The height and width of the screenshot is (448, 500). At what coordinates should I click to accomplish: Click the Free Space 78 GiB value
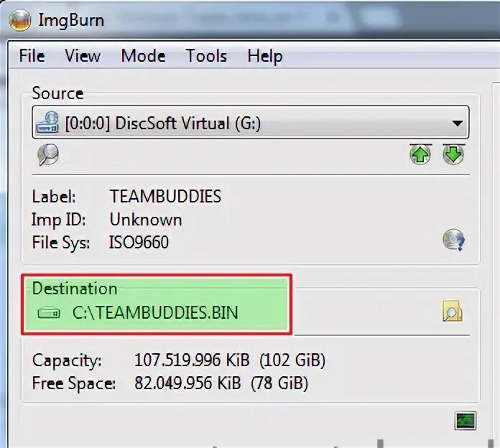(279, 383)
